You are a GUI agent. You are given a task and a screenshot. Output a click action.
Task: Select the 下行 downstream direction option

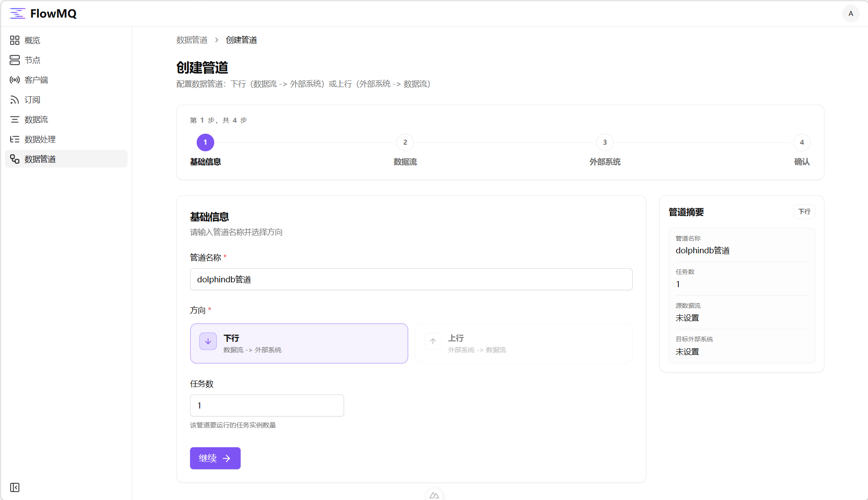(x=299, y=343)
